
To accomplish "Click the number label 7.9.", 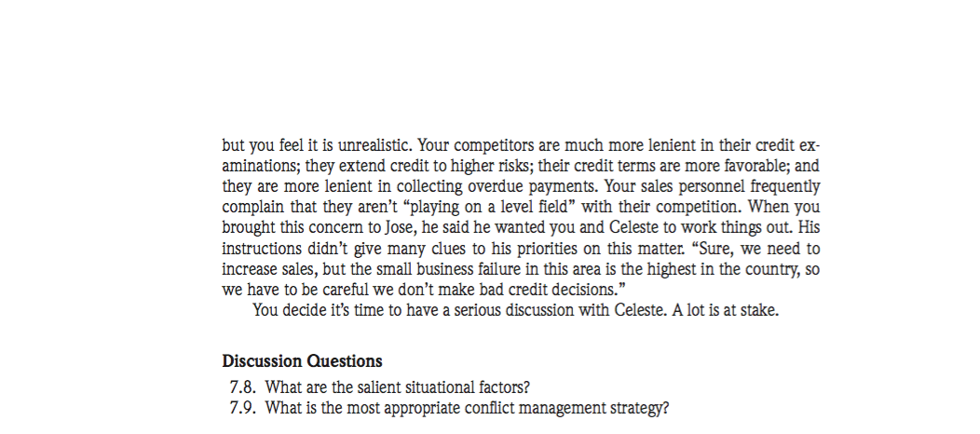I will [242, 409].
